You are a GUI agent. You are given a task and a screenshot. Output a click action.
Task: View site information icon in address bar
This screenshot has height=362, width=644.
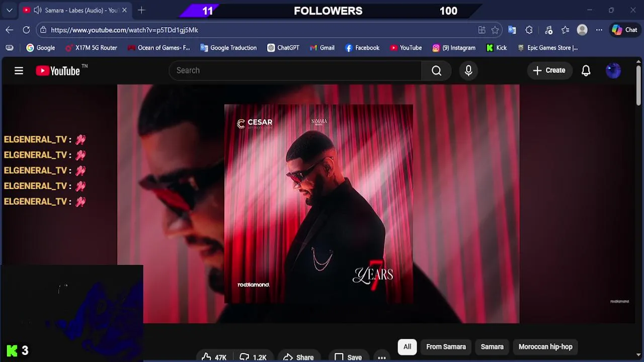tap(43, 30)
